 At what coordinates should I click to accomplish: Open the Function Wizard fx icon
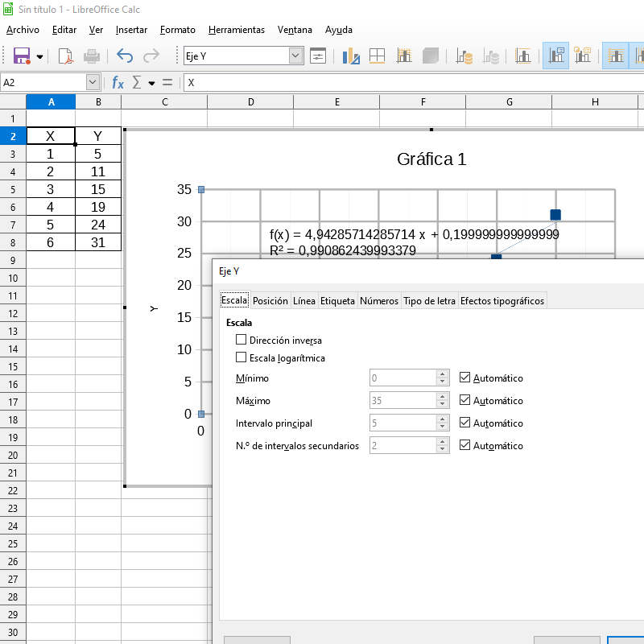118,82
